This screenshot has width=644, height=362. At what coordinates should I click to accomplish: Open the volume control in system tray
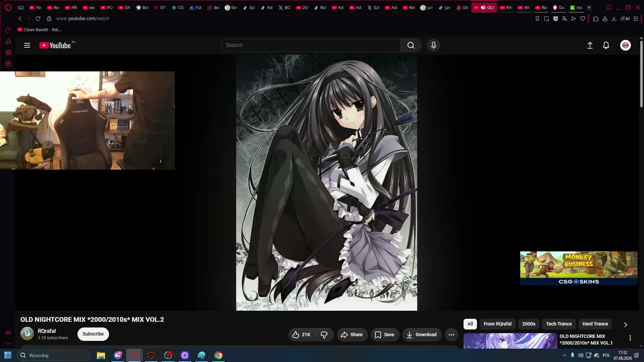click(581, 355)
